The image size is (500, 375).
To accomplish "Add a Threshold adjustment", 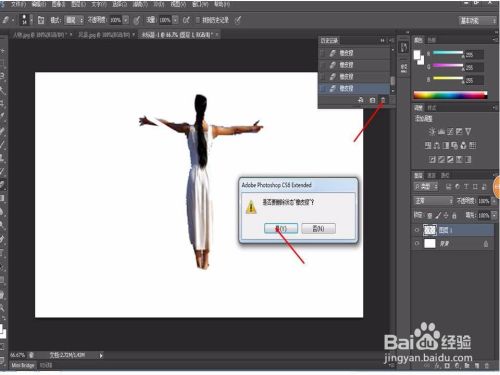I will [x=450, y=159].
